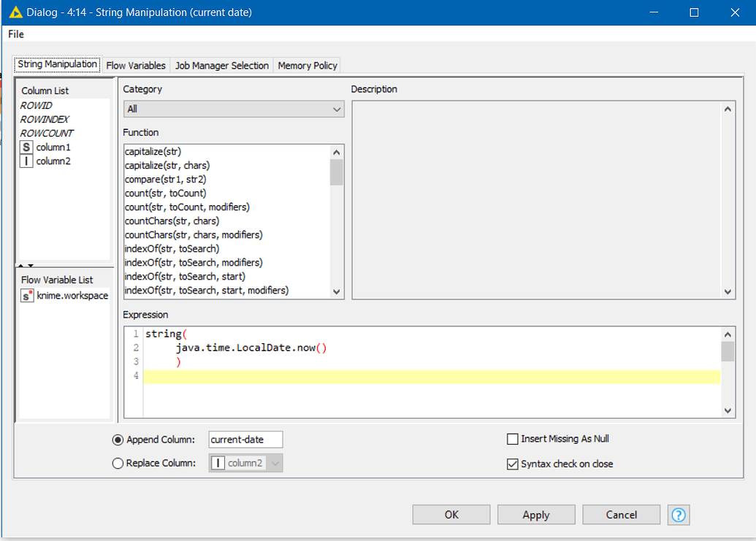Viewport: 756px width, 541px height.
Task: Collapse the Column List using the splitter arrow
Action: click(23, 267)
